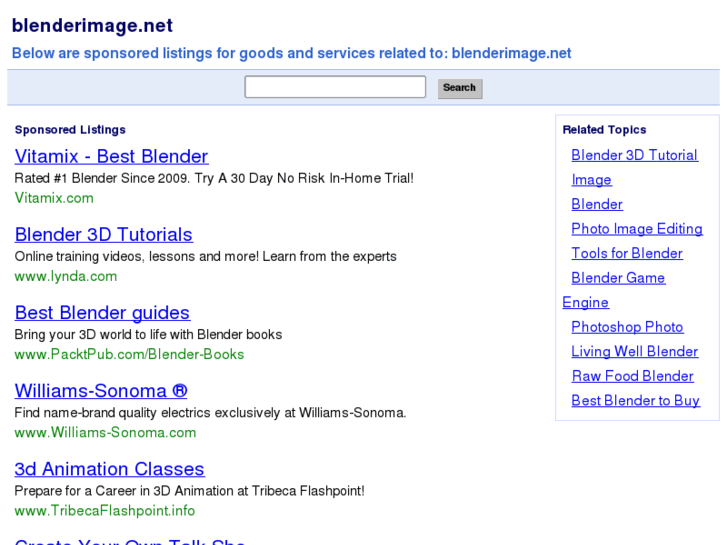The width and height of the screenshot is (727, 545).
Task: Visit the www.Williams-Sonoma.com URL
Action: [x=105, y=433]
